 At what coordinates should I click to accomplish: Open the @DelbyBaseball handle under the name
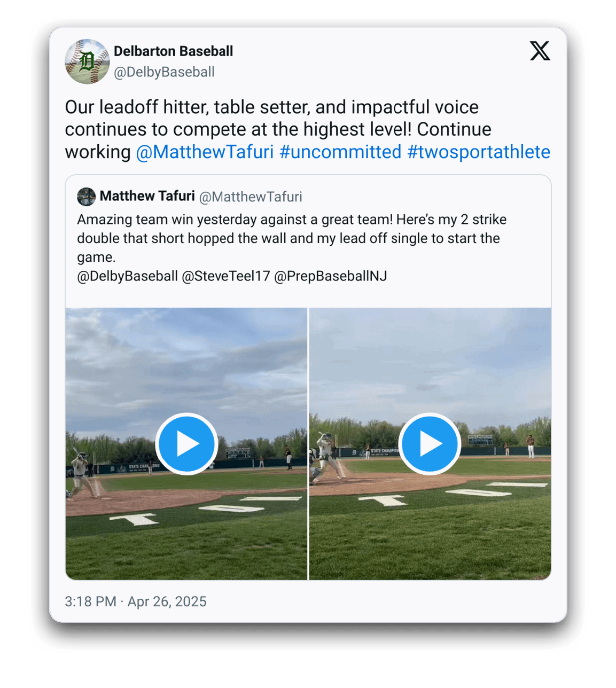pyautogui.click(x=164, y=72)
